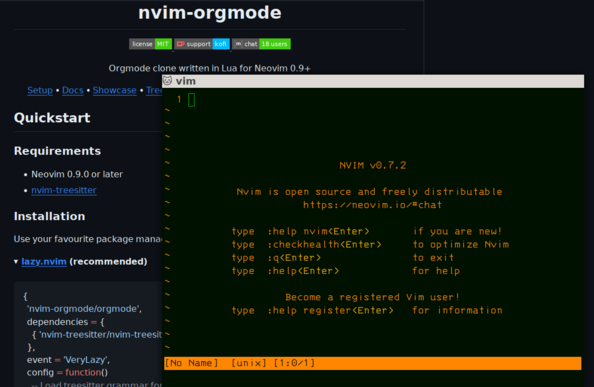Viewport: 594px width, 387px height.
Task: Open the Showcase link
Action: pyautogui.click(x=114, y=90)
